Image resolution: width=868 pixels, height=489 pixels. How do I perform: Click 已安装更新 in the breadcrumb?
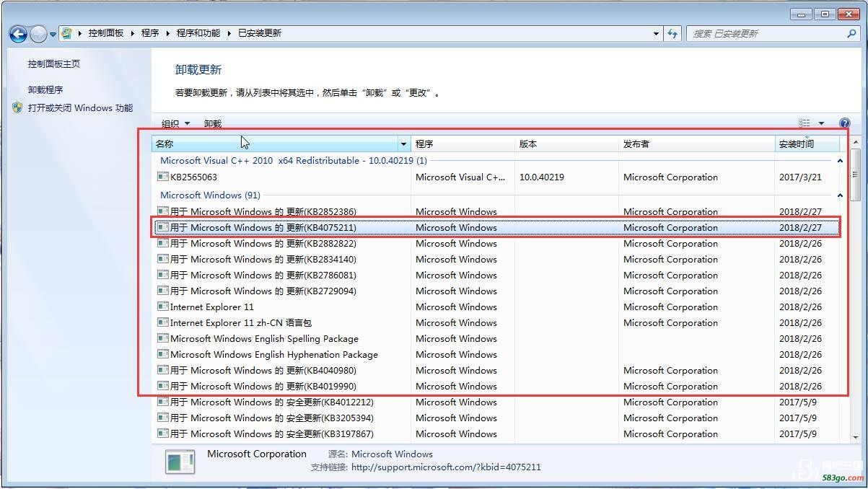pyautogui.click(x=260, y=33)
